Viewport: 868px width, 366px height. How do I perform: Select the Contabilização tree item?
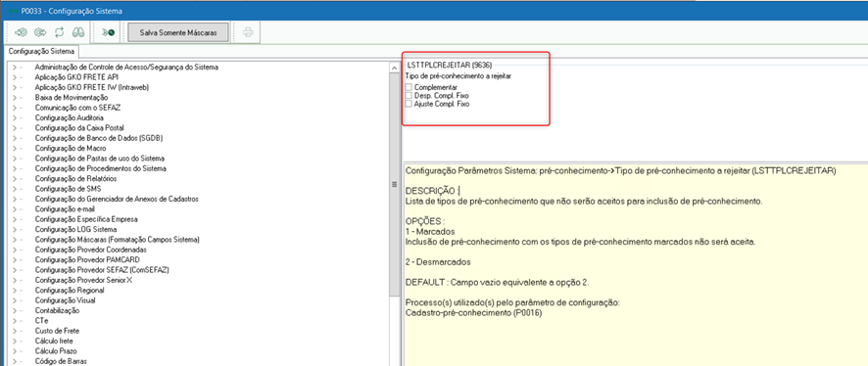[57, 310]
